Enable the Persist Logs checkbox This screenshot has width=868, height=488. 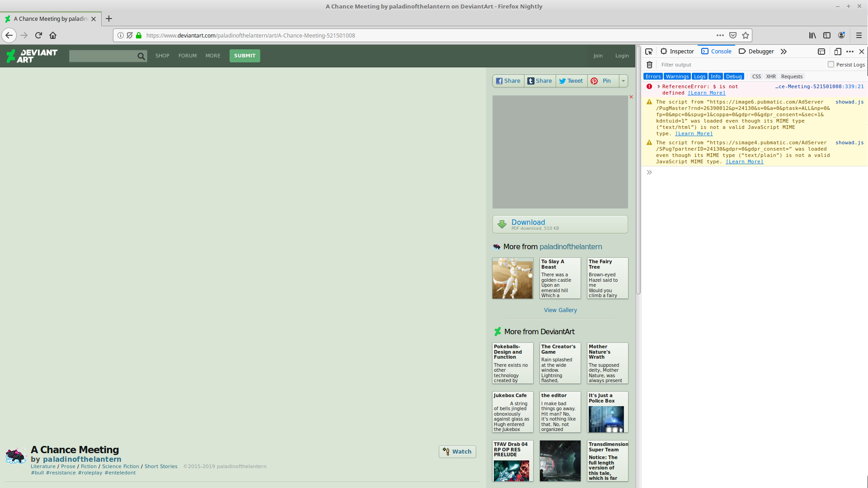[830, 64]
